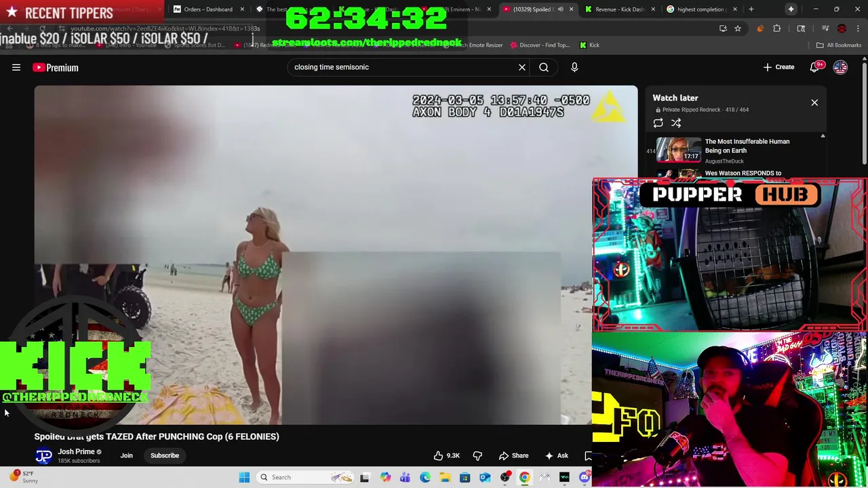The width and height of the screenshot is (868, 488).
Task: Launch Copilot from the taskbar
Action: (385, 477)
